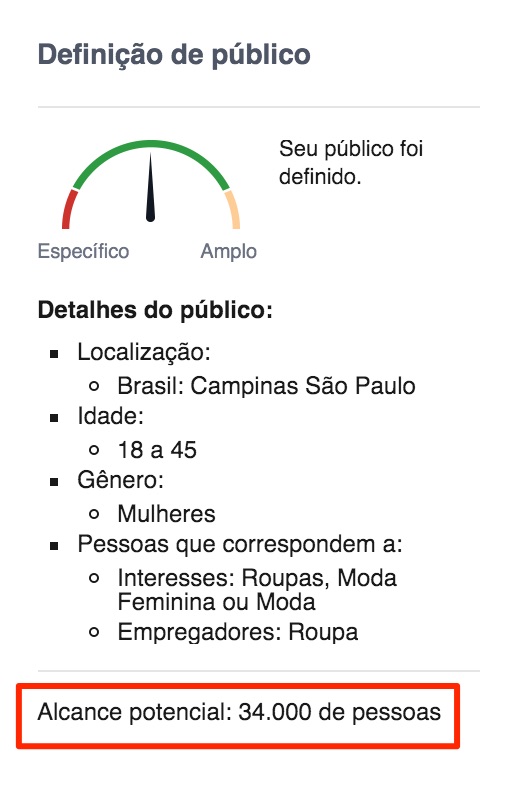
Task: Select the Idade bullet item
Action: point(110,416)
